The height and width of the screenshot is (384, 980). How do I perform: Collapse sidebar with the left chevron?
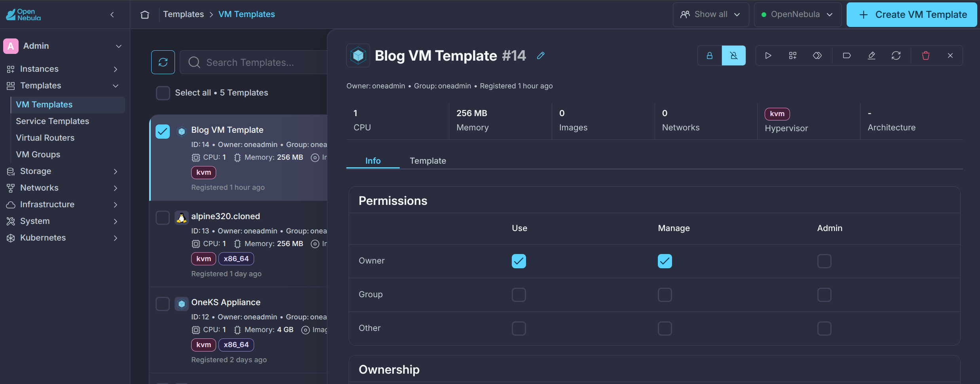[x=112, y=15]
